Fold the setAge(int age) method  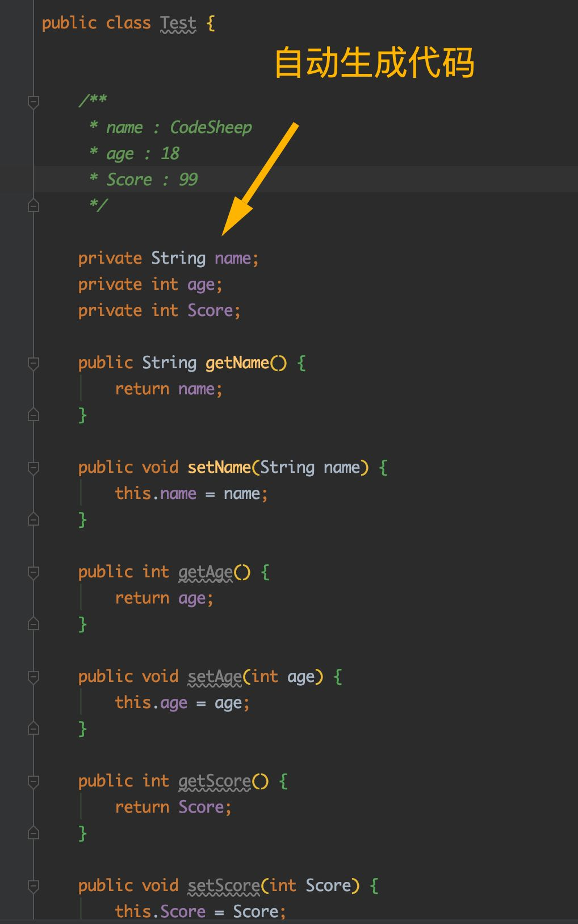click(33, 677)
